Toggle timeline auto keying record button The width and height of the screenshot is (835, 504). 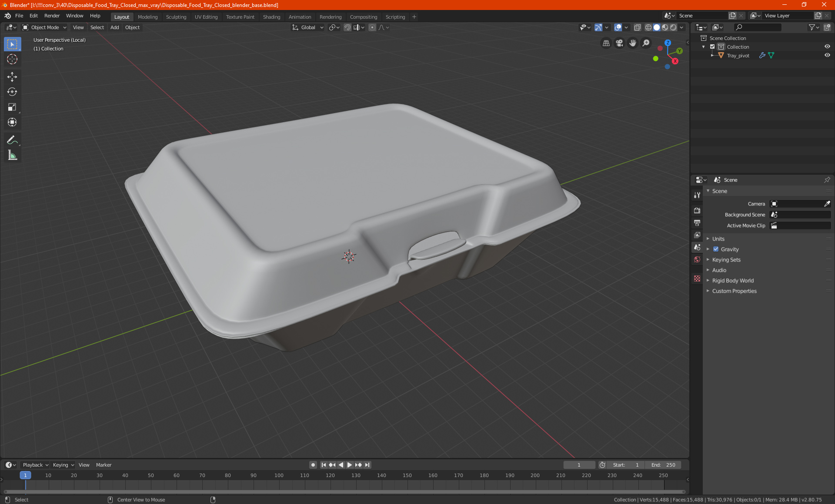313,465
